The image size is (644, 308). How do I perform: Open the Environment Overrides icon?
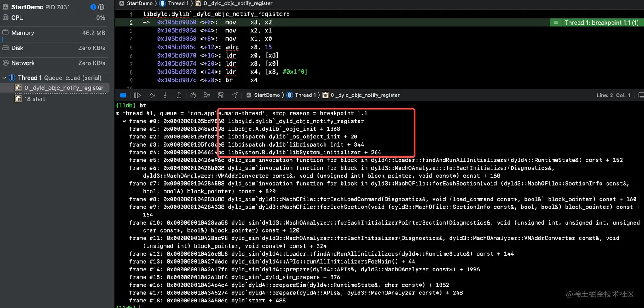[221, 95]
